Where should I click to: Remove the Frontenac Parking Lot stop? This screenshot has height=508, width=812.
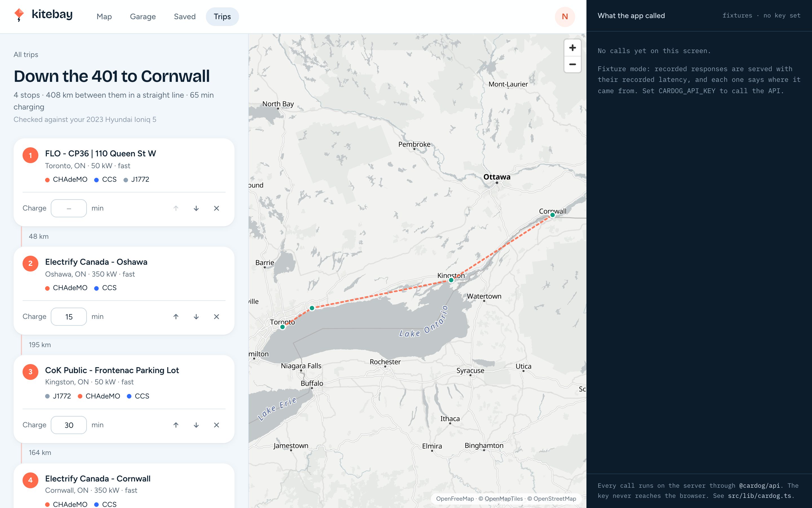pyautogui.click(x=217, y=425)
